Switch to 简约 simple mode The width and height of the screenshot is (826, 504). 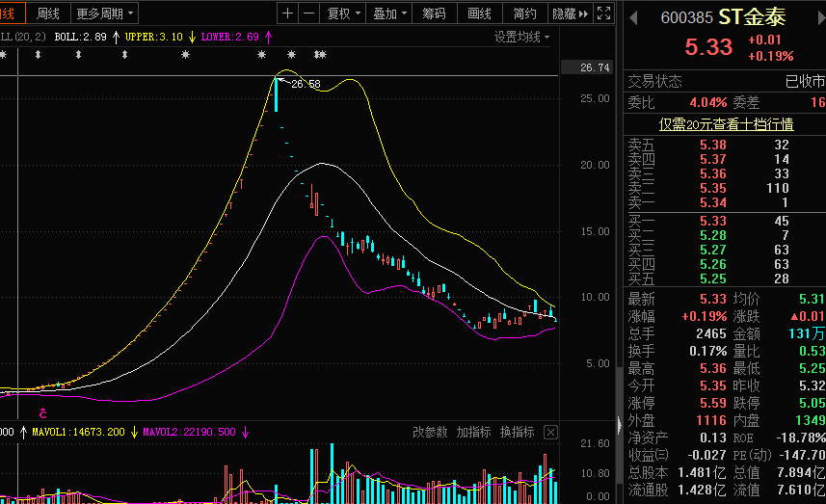[524, 13]
